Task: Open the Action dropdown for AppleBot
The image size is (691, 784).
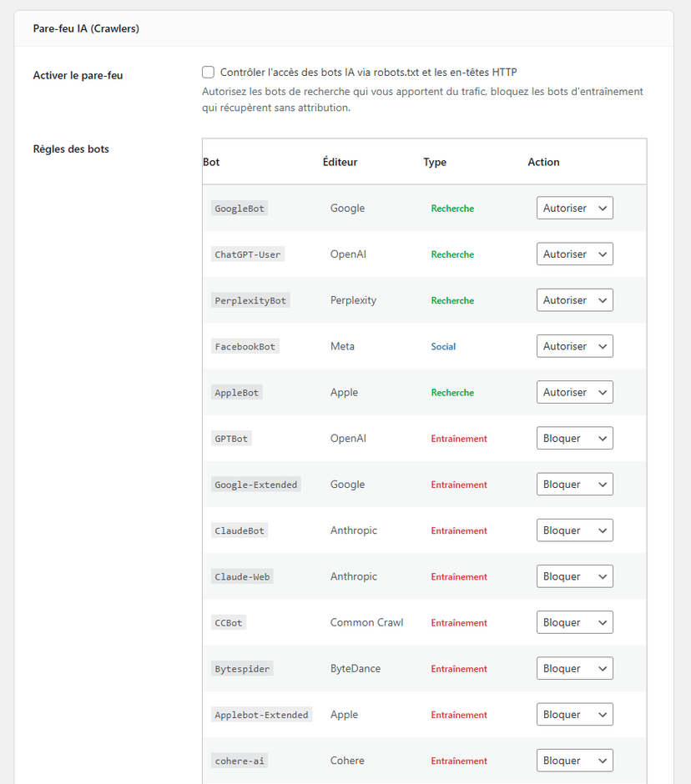Action: pyautogui.click(x=574, y=392)
